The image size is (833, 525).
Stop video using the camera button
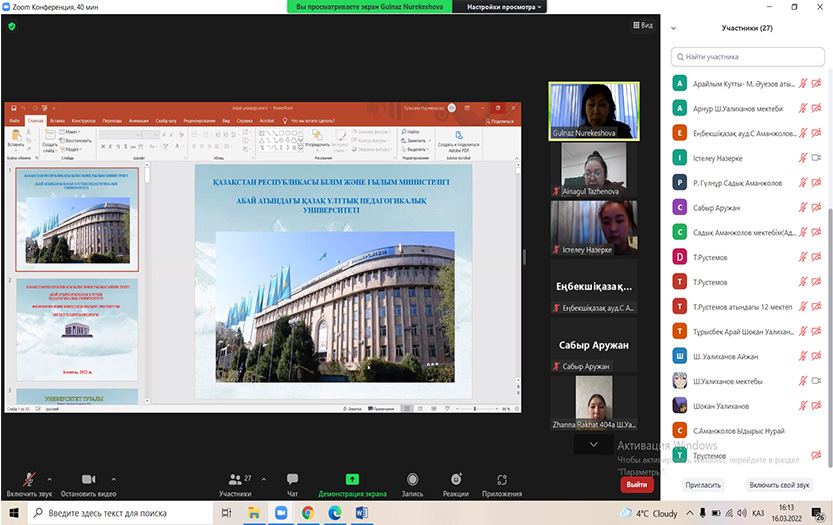(87, 479)
